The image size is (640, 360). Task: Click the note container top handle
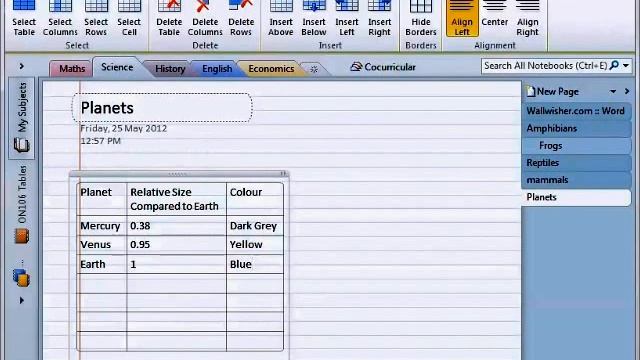[x=178, y=174]
